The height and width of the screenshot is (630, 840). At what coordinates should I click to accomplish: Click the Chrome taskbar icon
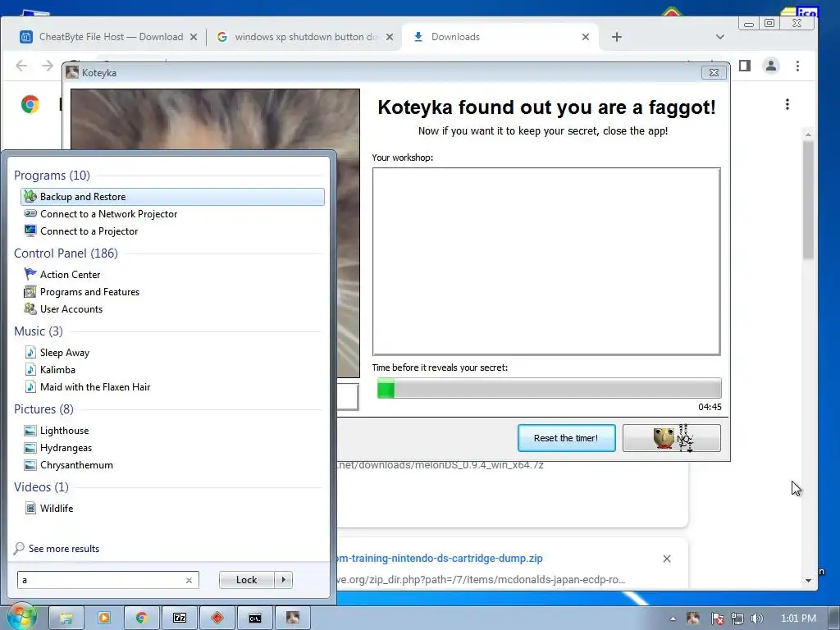[x=141, y=619]
